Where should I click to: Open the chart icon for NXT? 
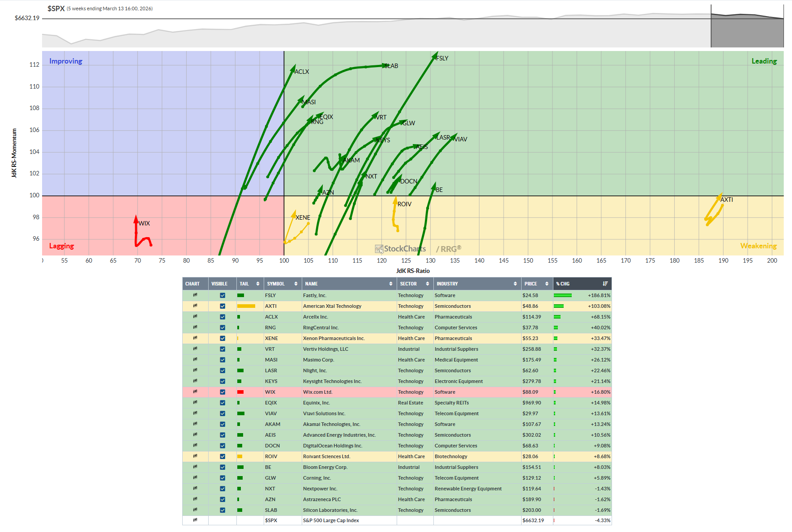(195, 489)
